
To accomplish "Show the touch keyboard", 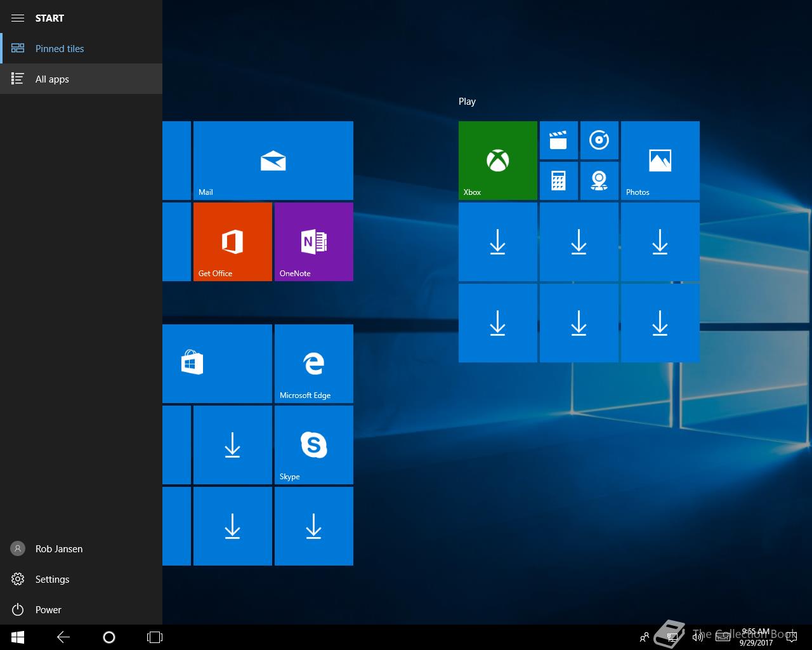I will (723, 637).
